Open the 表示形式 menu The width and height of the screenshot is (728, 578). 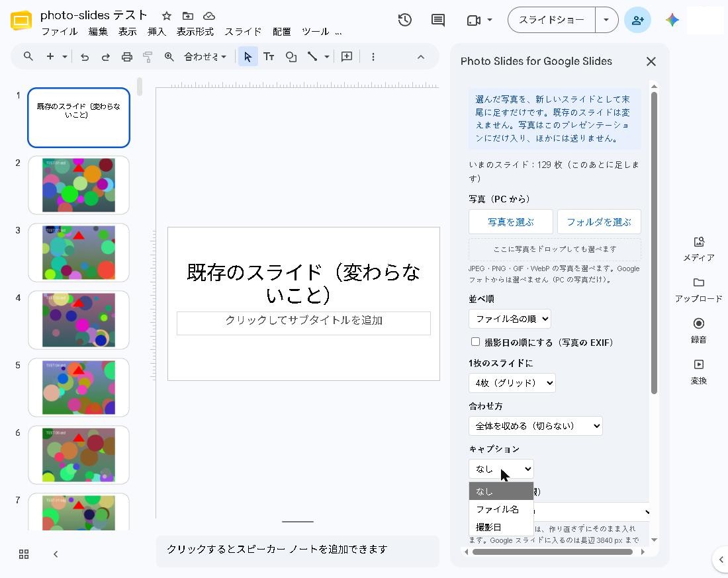click(195, 32)
